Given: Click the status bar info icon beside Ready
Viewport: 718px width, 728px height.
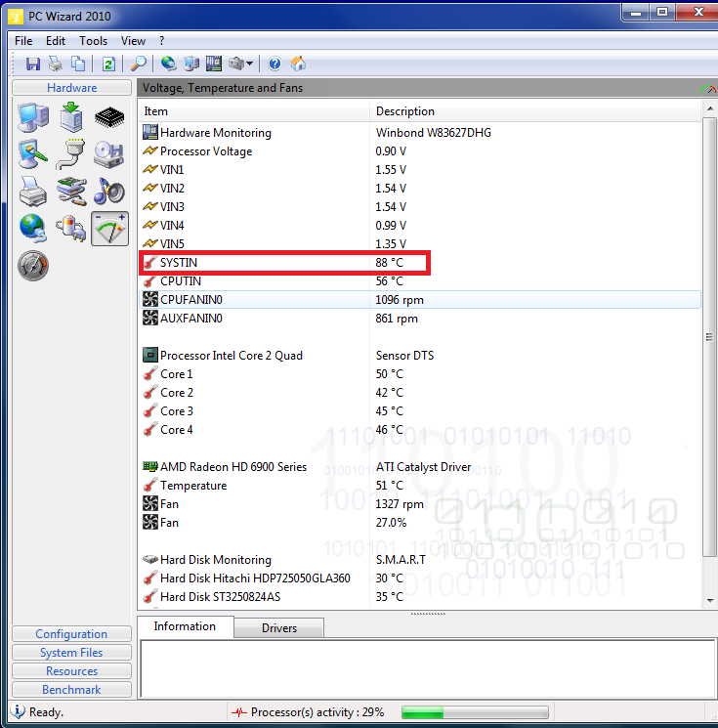Looking at the screenshot, I should [18, 711].
